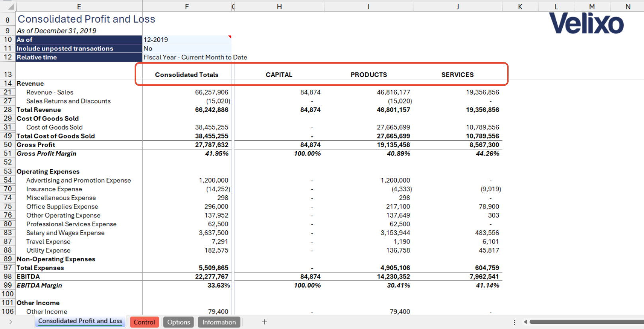Select the SERVICES column heading

(x=458, y=75)
